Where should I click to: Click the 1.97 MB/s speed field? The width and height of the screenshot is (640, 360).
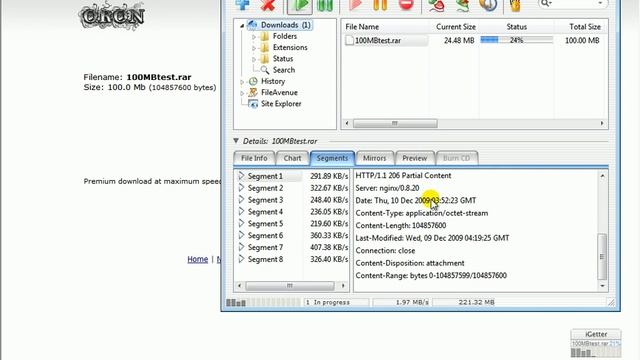point(402,302)
